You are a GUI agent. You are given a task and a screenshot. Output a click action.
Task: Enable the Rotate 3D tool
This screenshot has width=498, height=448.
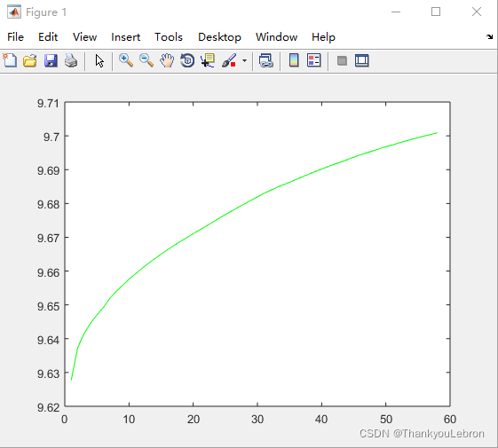[187, 60]
